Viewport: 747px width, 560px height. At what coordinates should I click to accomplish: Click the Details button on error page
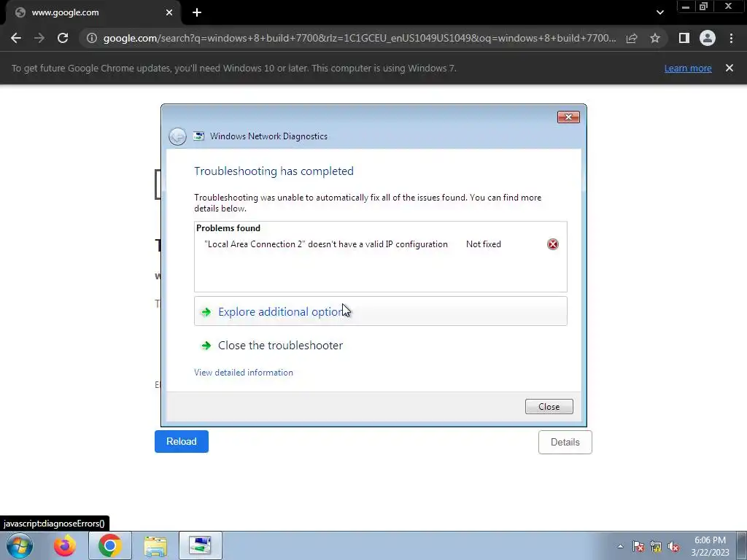[x=565, y=443]
